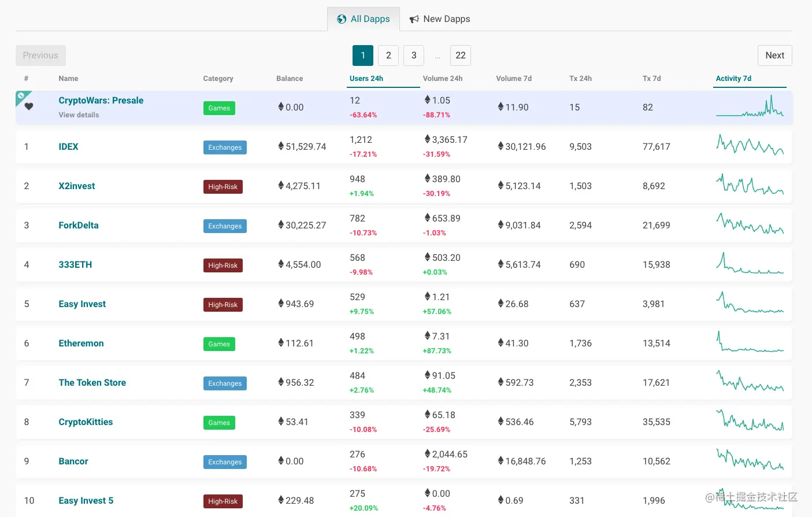Click the Exchanges tag on IDEX row

click(225, 147)
